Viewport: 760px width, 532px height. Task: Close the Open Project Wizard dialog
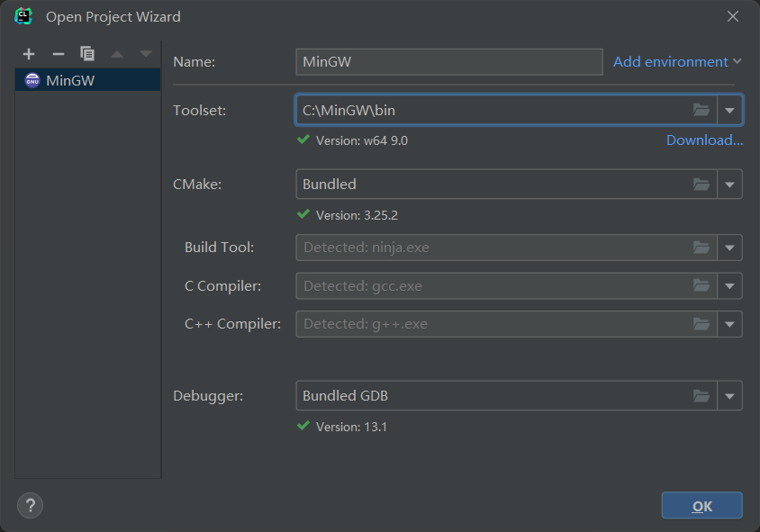click(x=733, y=16)
